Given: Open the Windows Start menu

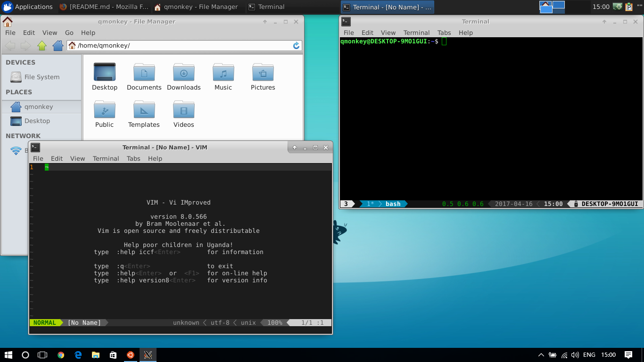Looking at the screenshot, I should [8, 355].
